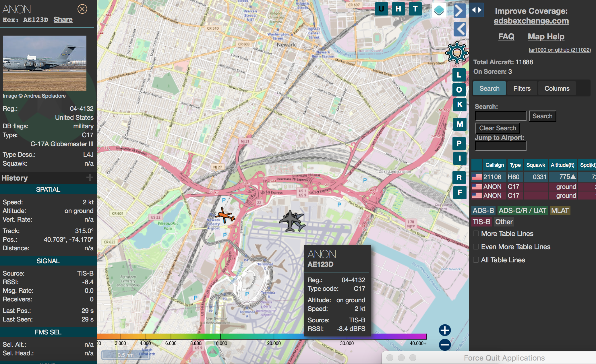Click the M map button
596x364 pixels.
pyautogui.click(x=460, y=124)
